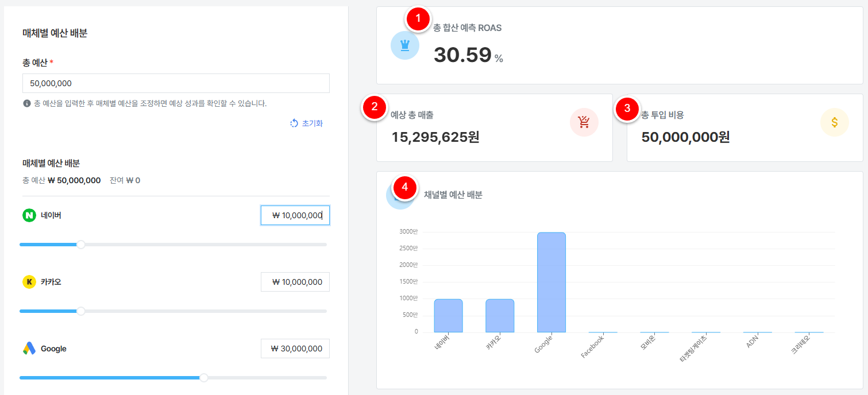The width and height of the screenshot is (868, 395).
Task: Click the Google Ads logo icon
Action: tap(29, 348)
